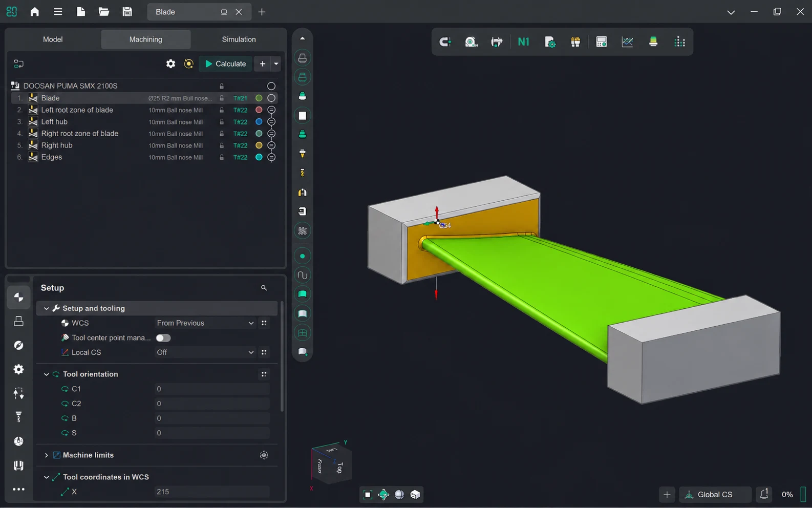Open the add operation dropdown arrow

pyautogui.click(x=276, y=63)
